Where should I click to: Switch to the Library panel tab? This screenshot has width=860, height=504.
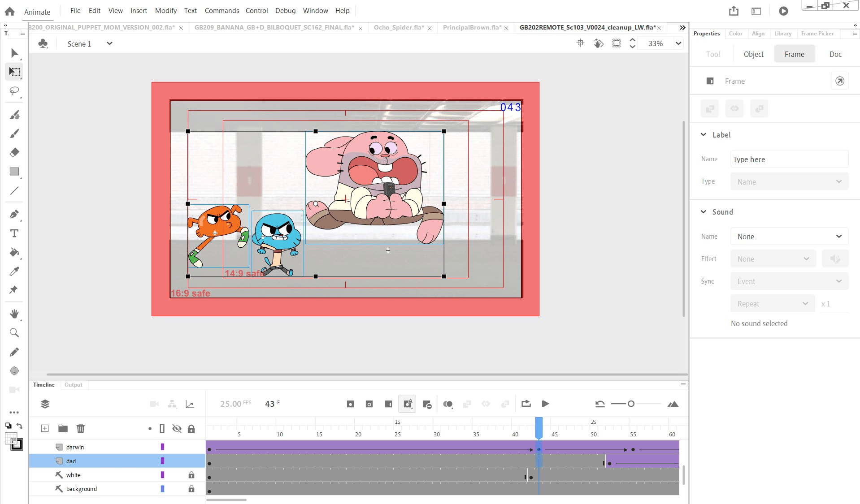782,34
